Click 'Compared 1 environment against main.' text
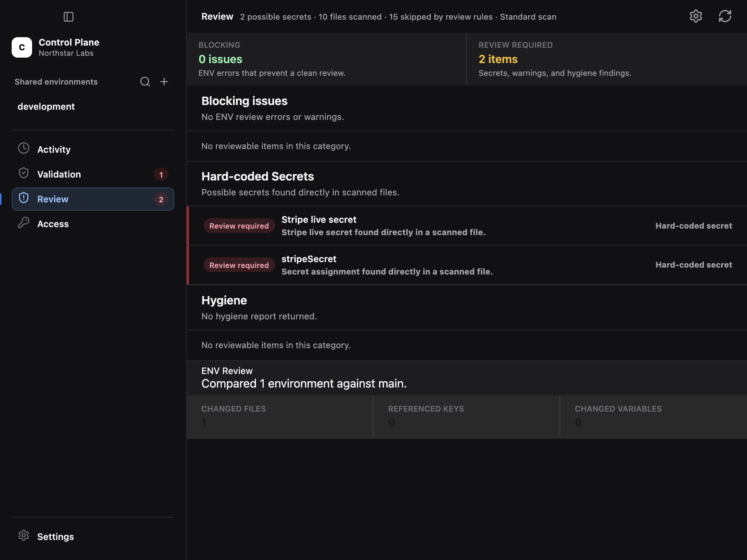This screenshot has width=747, height=560. (x=304, y=384)
